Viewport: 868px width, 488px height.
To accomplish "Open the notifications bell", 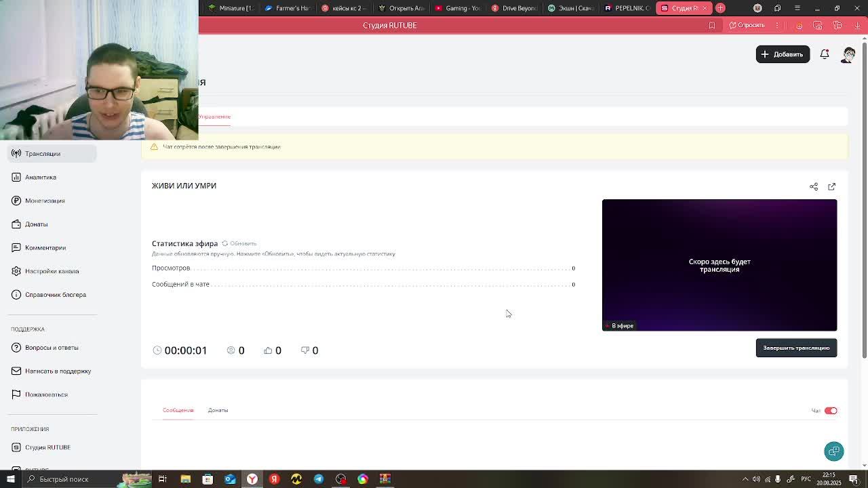I will coord(825,54).
